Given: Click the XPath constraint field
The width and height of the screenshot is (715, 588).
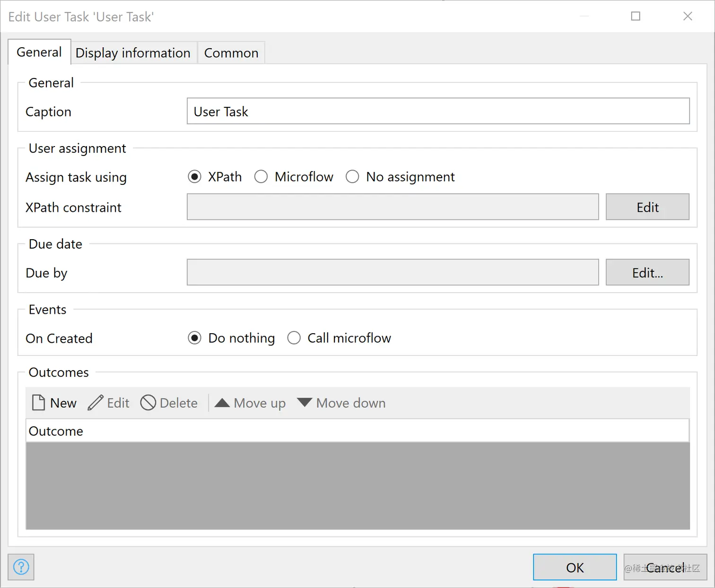Looking at the screenshot, I should pyautogui.click(x=393, y=207).
